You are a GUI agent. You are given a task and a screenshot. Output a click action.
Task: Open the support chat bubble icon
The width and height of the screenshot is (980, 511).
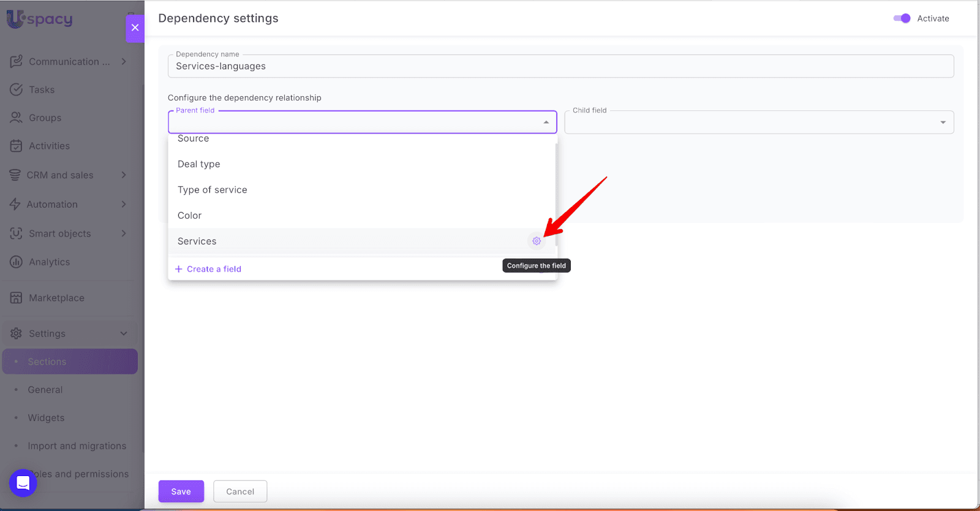point(23,483)
